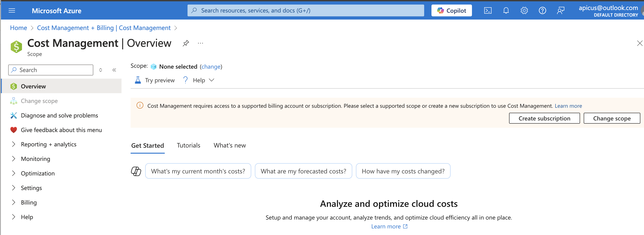Image resolution: width=644 pixels, height=235 pixels.
Task: Open the Copilot button in the top bar
Action: pos(451,10)
